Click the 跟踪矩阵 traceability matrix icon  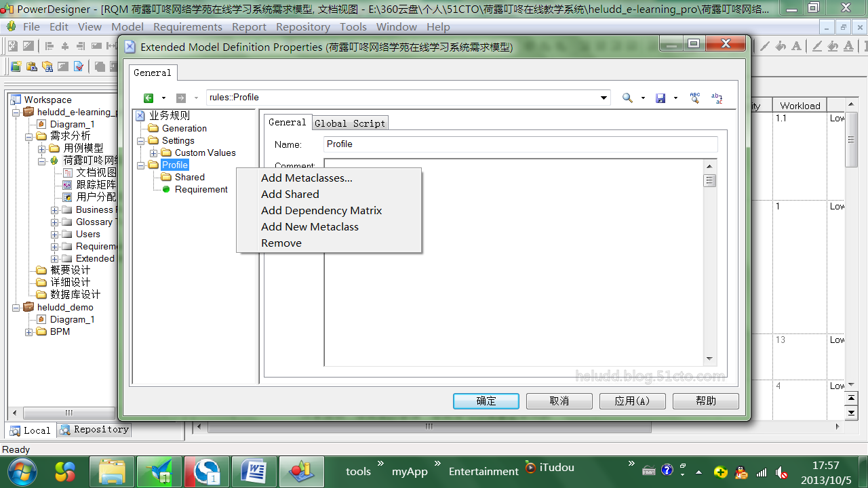(67, 185)
